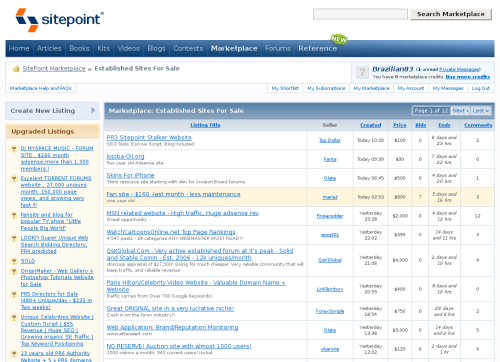Click the award icon beside Unique Celebrities Website listing
Image resolution: width=500 pixels, height=362 pixels.
point(14,317)
